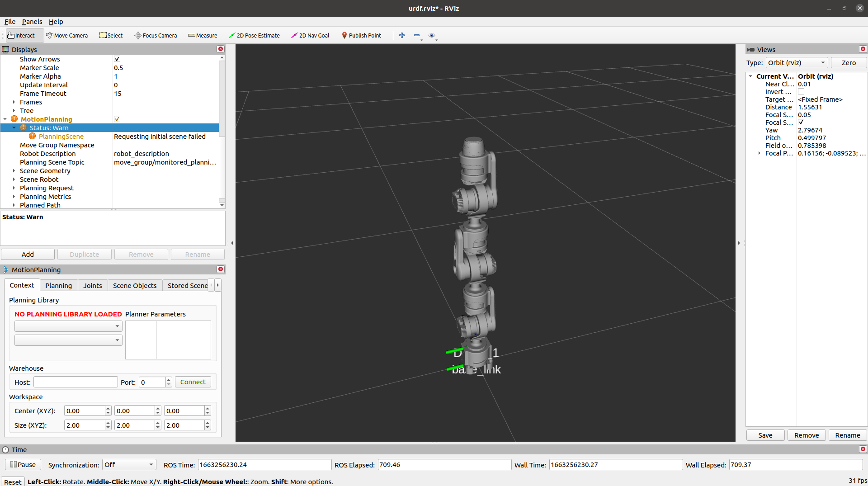Open the Panels menu

(32, 22)
